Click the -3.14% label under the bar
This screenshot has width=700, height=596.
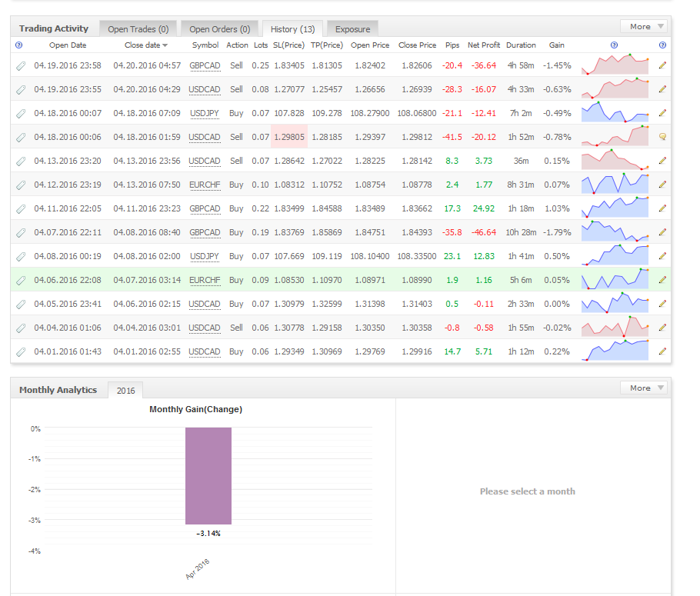click(x=208, y=534)
